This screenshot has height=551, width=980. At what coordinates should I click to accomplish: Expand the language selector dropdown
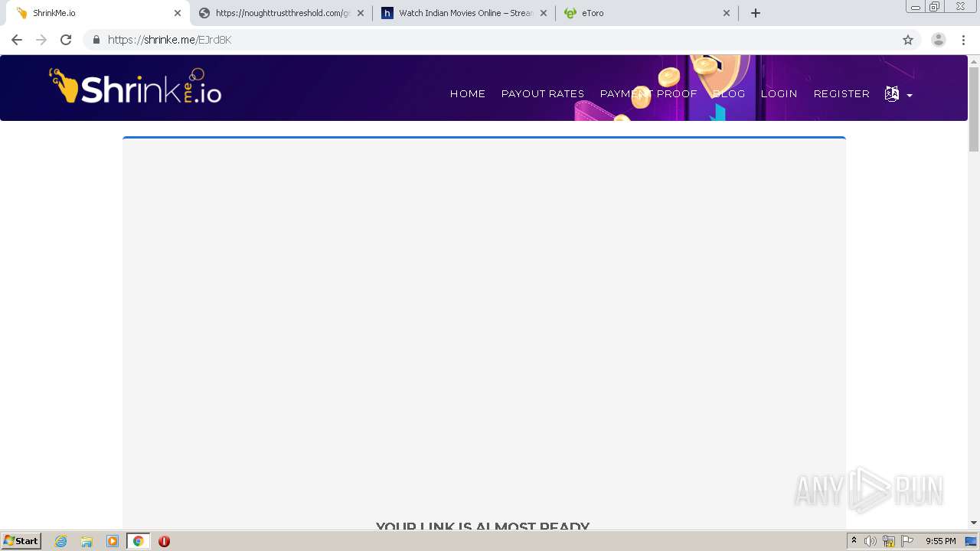pyautogui.click(x=899, y=94)
